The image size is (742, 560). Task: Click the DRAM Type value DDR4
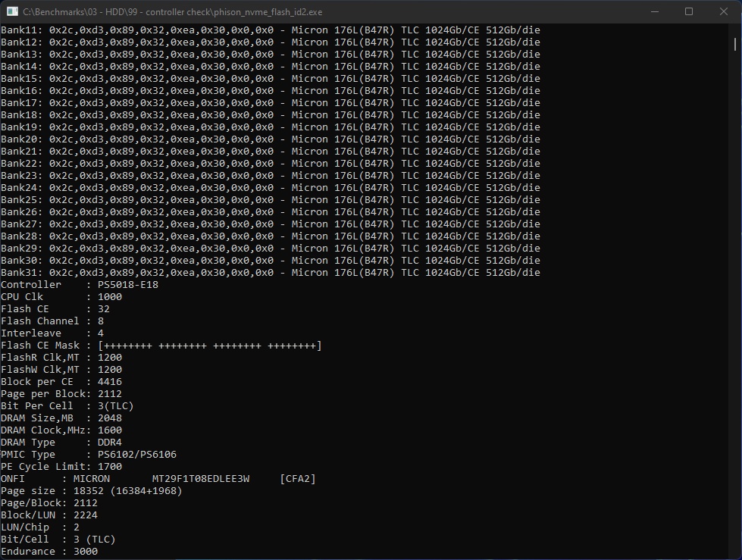pyautogui.click(x=110, y=443)
